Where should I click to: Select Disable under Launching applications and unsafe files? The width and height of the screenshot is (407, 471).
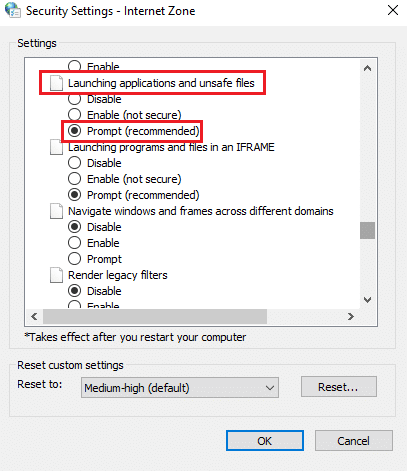tap(95, 99)
